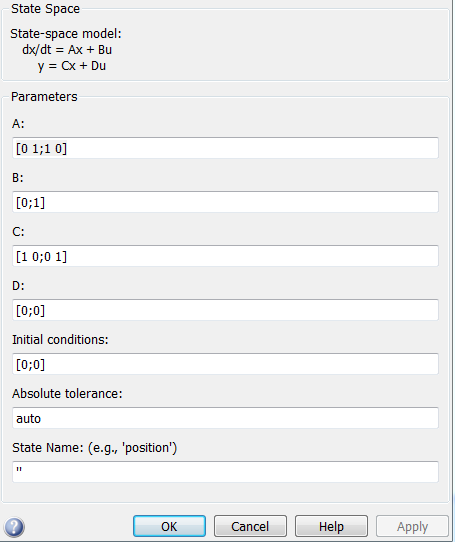Screen dimensions: 455x542
Task: Select the C matrix field with [1 0;0 1]
Action: click(225, 256)
